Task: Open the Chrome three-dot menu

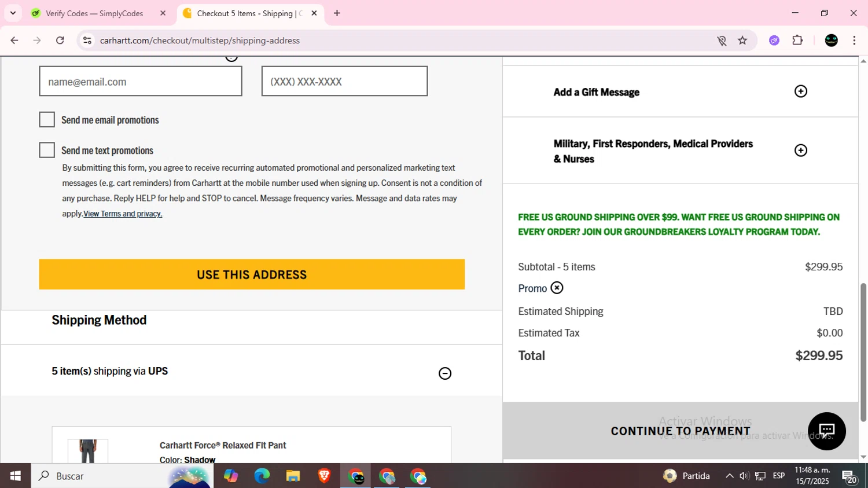Action: click(x=854, y=41)
